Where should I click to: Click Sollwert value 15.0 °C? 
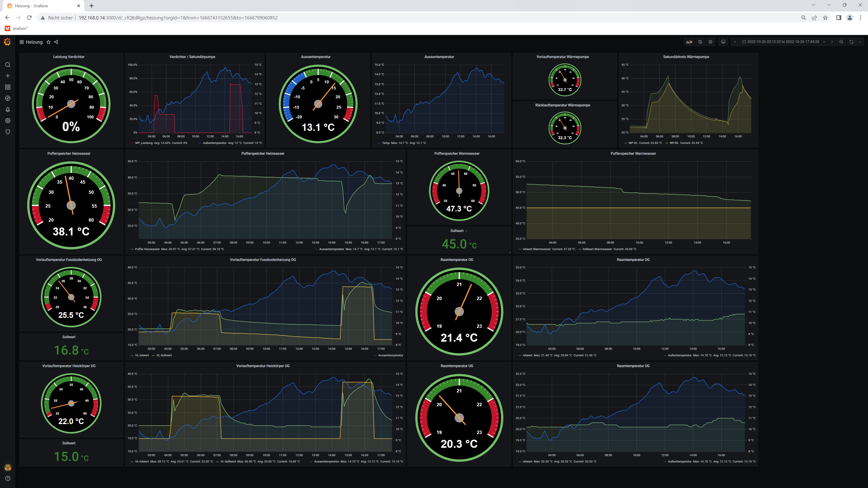tap(71, 457)
